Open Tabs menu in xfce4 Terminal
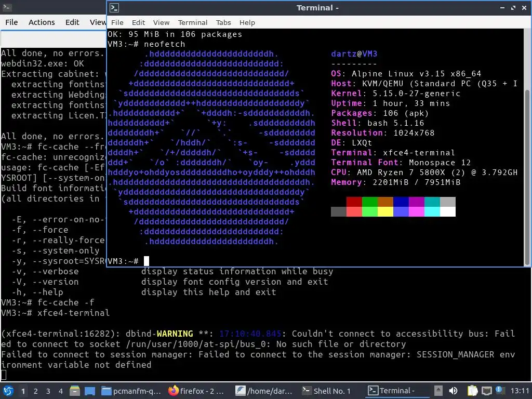 pyautogui.click(x=223, y=22)
